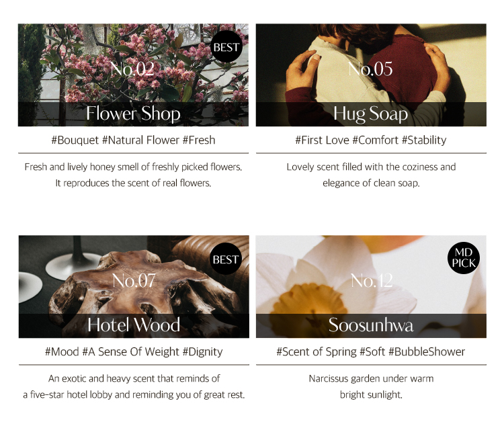Select the No.02 label
This screenshot has height=430, width=504.
tap(132, 69)
